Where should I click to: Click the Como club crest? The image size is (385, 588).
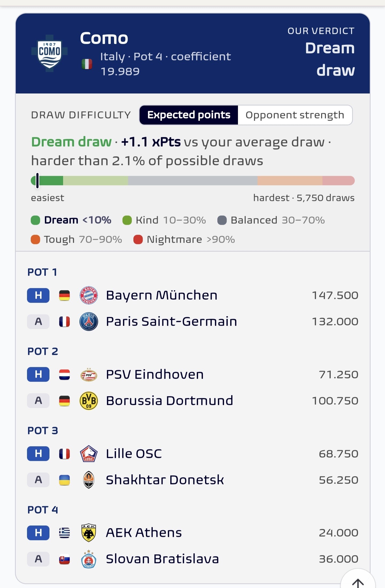pyautogui.click(x=49, y=53)
